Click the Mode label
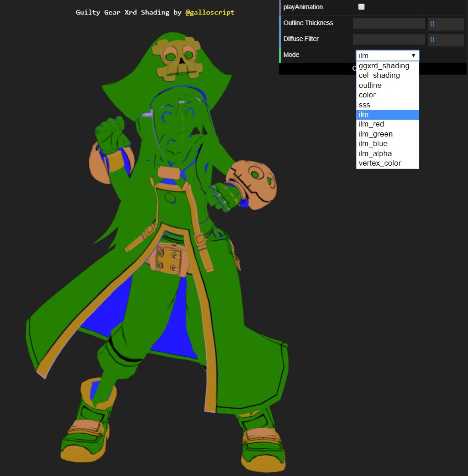This screenshot has height=476, width=468. pos(291,55)
